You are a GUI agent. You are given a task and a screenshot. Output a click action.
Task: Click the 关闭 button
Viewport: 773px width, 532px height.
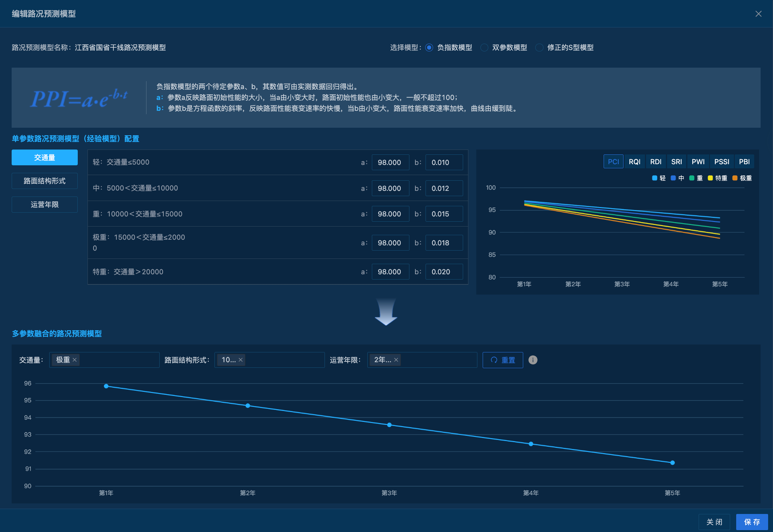click(x=714, y=522)
